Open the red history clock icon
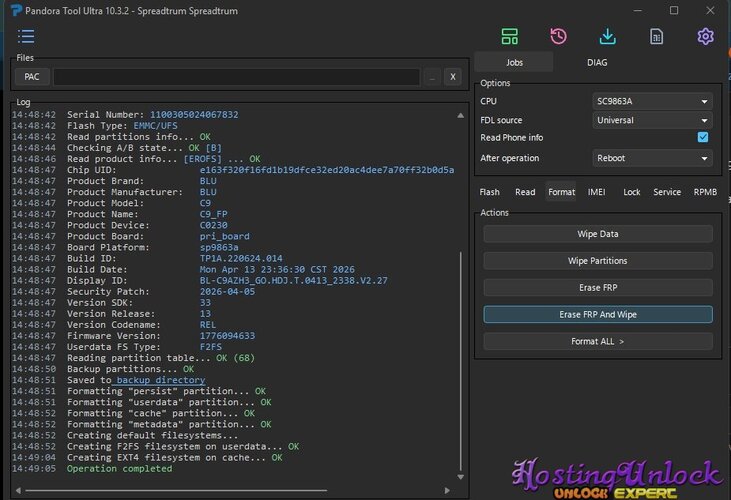 558,36
